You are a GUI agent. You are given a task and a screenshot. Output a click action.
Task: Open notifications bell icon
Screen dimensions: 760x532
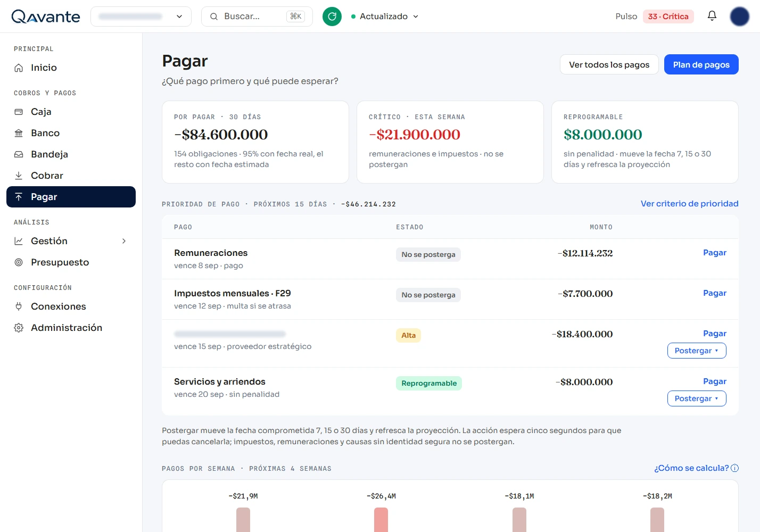(712, 16)
